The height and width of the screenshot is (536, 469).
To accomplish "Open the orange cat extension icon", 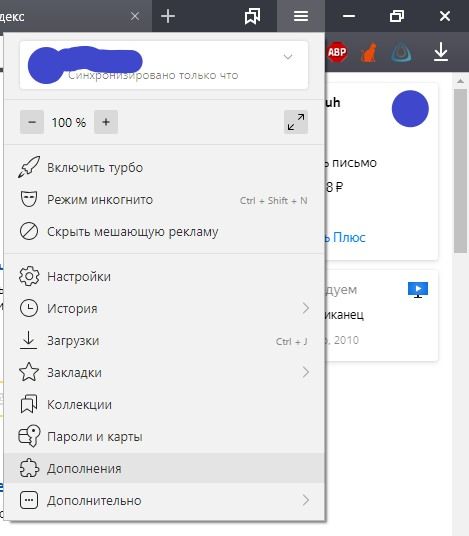I will [369, 52].
